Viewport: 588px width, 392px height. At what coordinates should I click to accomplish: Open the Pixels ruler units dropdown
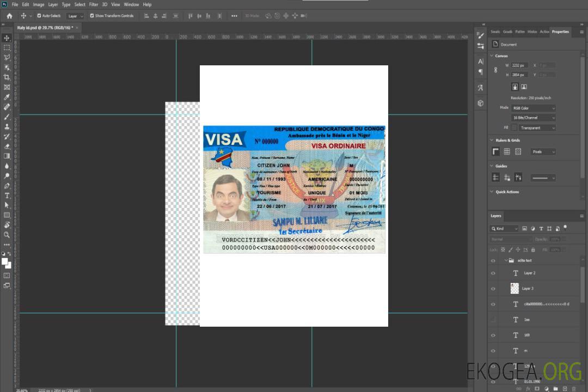coord(543,152)
